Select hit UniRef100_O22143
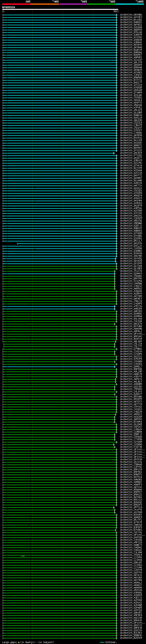Screen dimensions: 146x644 click(x=131, y=60)
